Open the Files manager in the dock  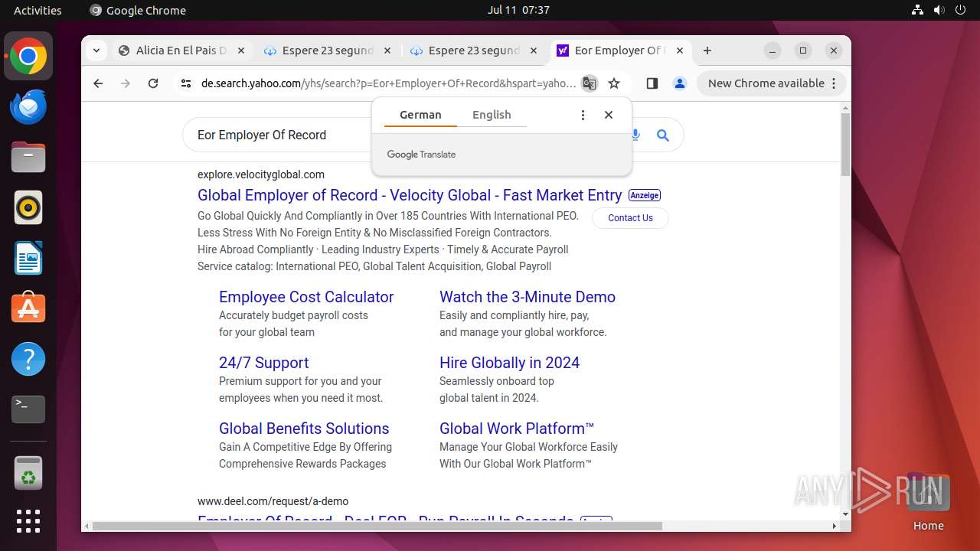point(28,158)
